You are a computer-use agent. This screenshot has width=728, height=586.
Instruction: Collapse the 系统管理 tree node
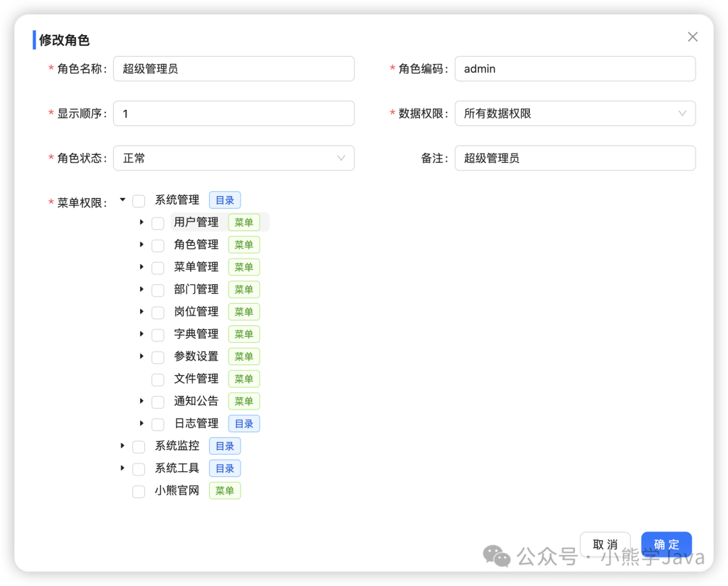point(123,200)
